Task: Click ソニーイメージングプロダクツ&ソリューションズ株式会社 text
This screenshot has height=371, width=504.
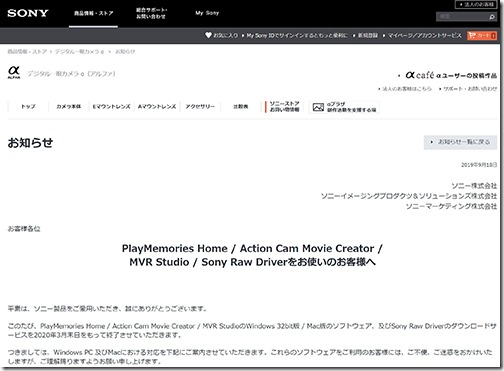Action: coord(409,196)
